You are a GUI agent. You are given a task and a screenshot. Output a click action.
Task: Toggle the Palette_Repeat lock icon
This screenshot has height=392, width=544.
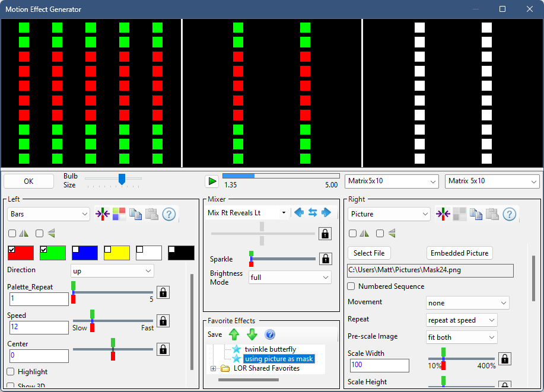(163, 292)
